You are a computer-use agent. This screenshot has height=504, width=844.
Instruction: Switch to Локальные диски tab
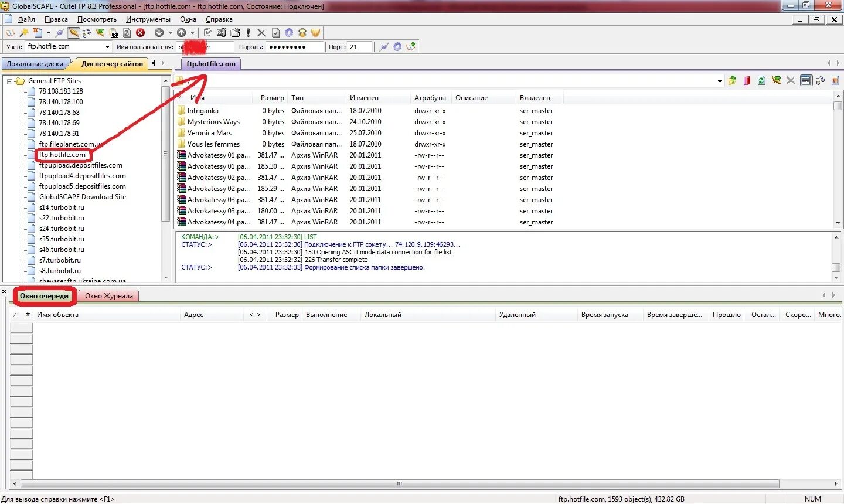point(35,64)
